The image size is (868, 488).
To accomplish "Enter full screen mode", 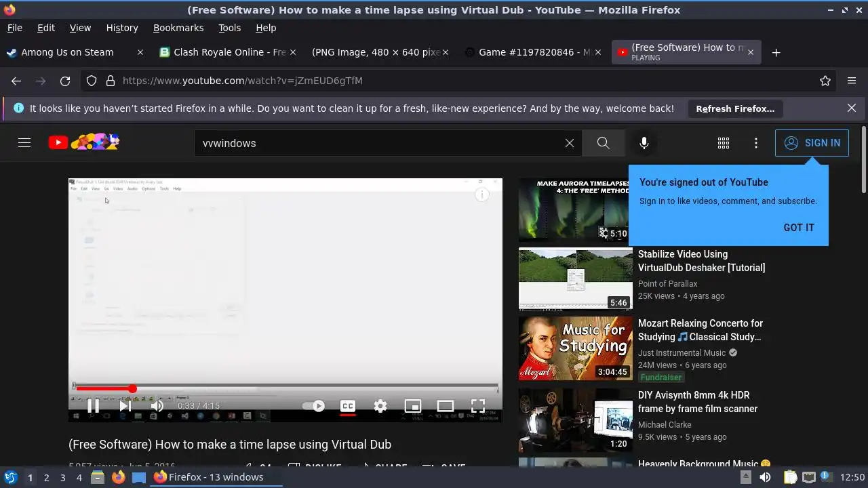I will pos(478,406).
